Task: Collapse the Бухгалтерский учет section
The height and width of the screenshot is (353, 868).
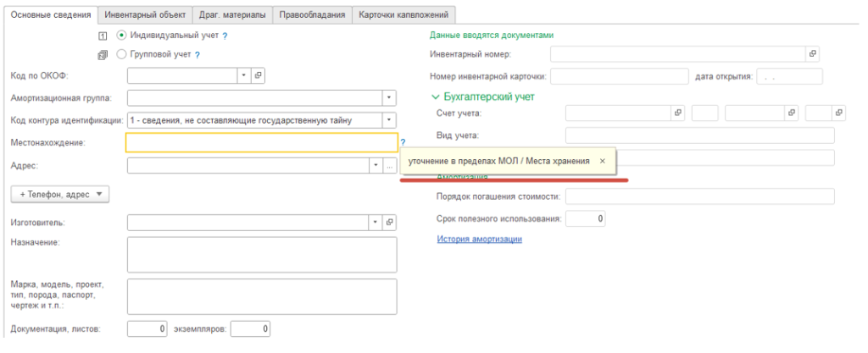Action: coord(435,97)
